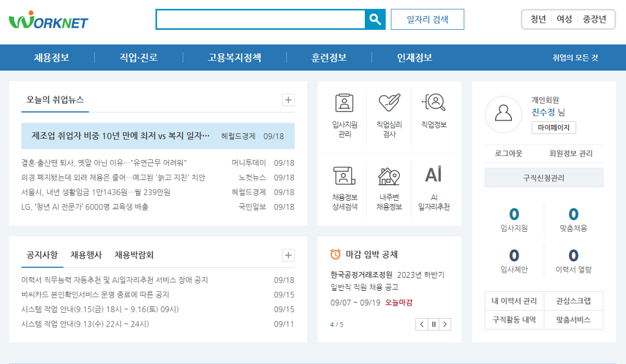Viewport: 626px width, 364px height.
Task: Switch to the 채용행사 tab
Action: pos(86,255)
